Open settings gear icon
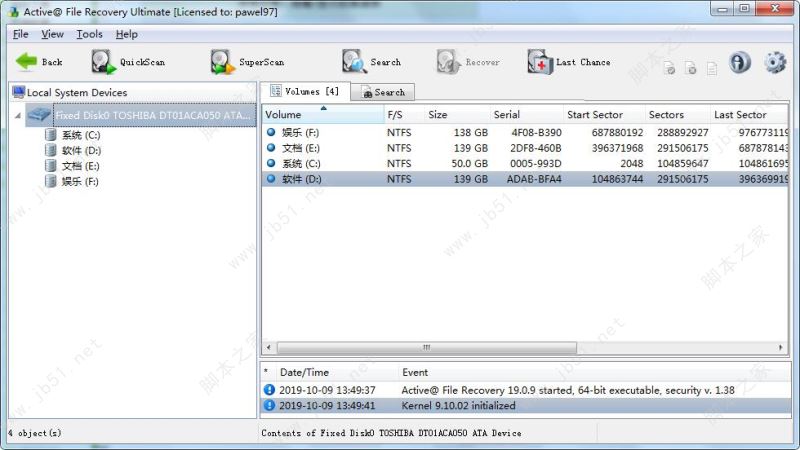Screen dimensions: 800x450 click(774, 62)
